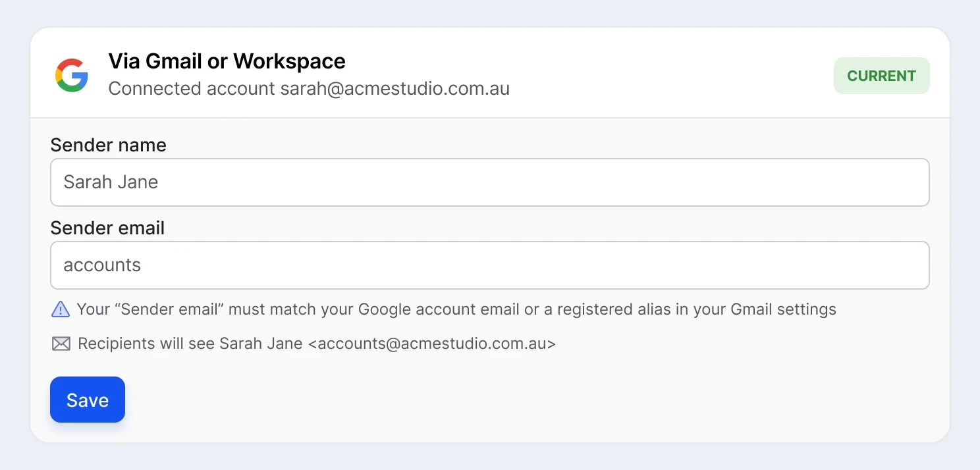
Task: Click the Google logo icon
Action: pyautogui.click(x=72, y=75)
